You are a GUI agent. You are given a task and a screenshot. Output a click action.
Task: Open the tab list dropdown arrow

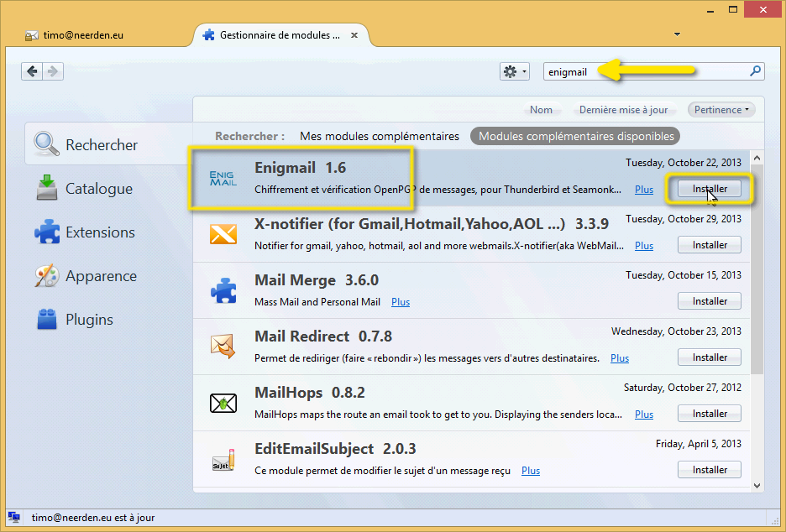pyautogui.click(x=677, y=34)
